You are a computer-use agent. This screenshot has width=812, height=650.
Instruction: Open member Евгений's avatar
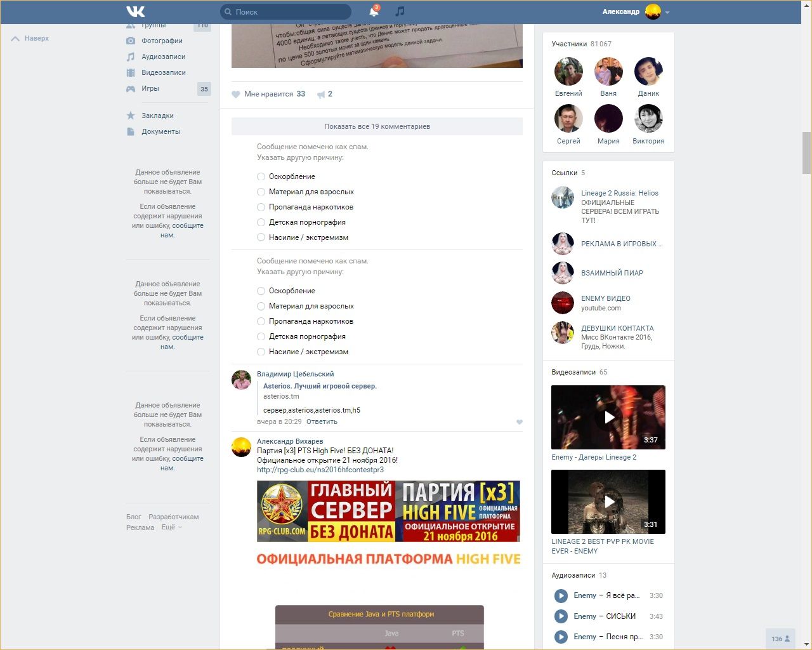568,72
